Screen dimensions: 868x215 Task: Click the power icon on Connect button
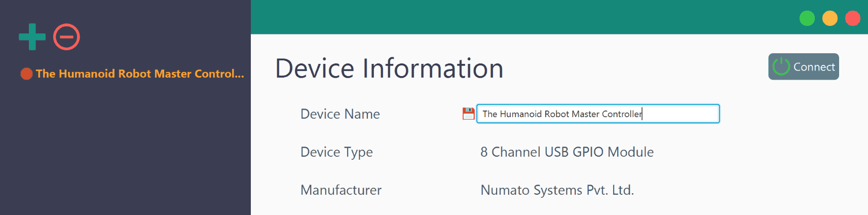(x=781, y=66)
